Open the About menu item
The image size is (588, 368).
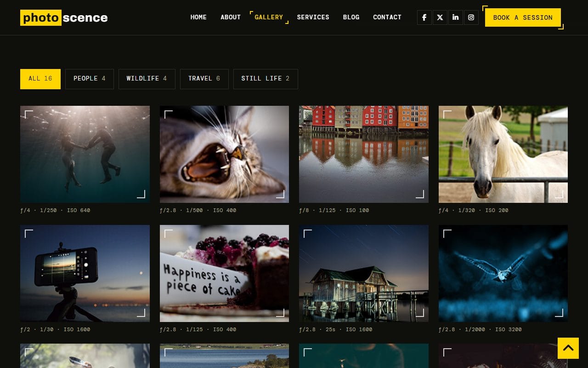click(x=231, y=17)
